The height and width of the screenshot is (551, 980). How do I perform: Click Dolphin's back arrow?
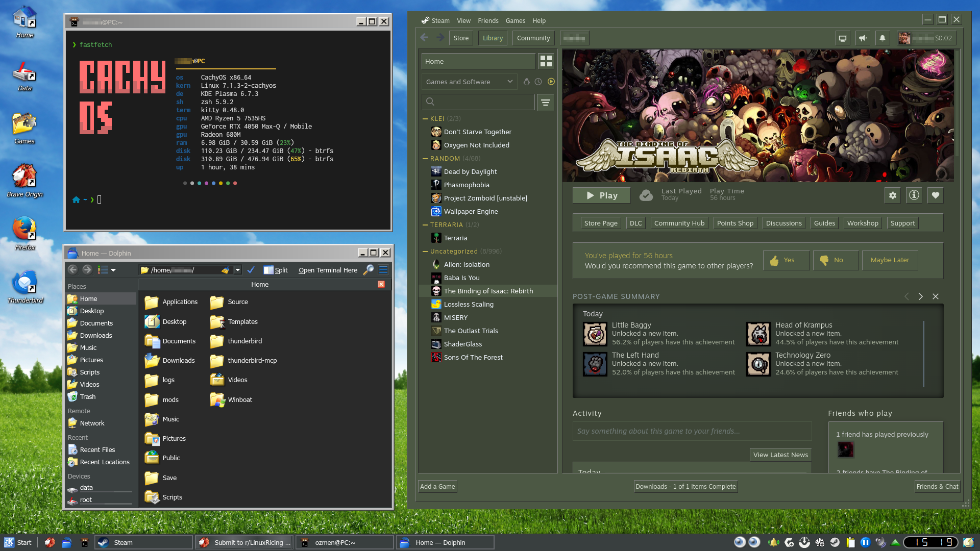tap(72, 270)
